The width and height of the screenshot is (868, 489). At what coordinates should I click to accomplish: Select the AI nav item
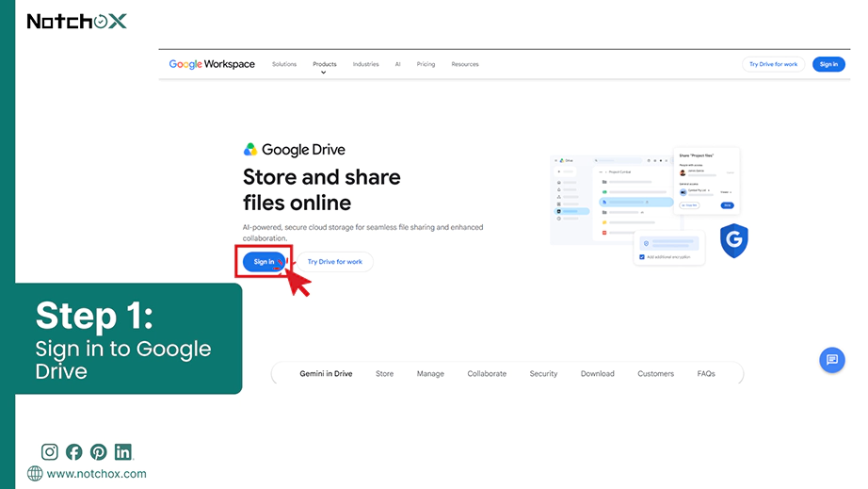397,64
